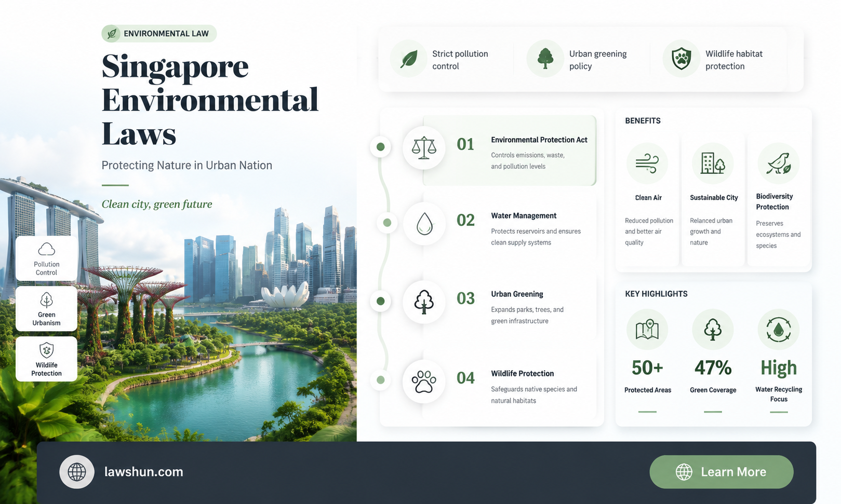The image size is (841, 504).
Task: Click the paw shield icon for Wildlife habitat protection
Action: (681, 59)
